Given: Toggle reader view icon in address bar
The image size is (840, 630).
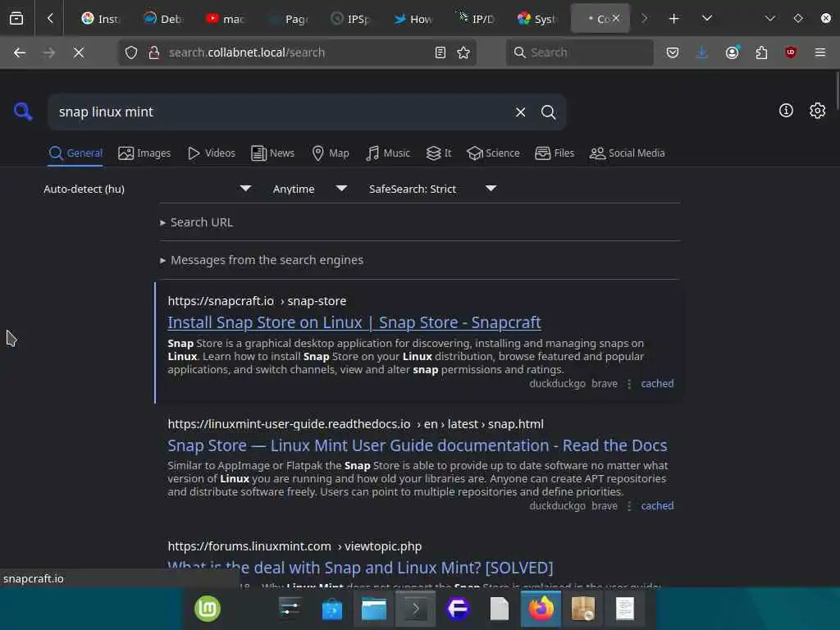Looking at the screenshot, I should point(441,52).
